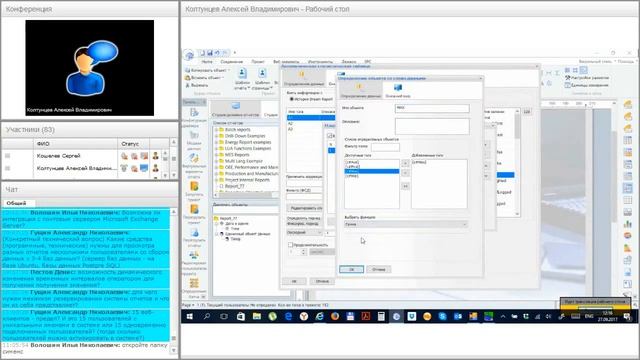Click OK in the statistical table dialog
The height and width of the screenshot is (360, 640).
click(x=294, y=281)
